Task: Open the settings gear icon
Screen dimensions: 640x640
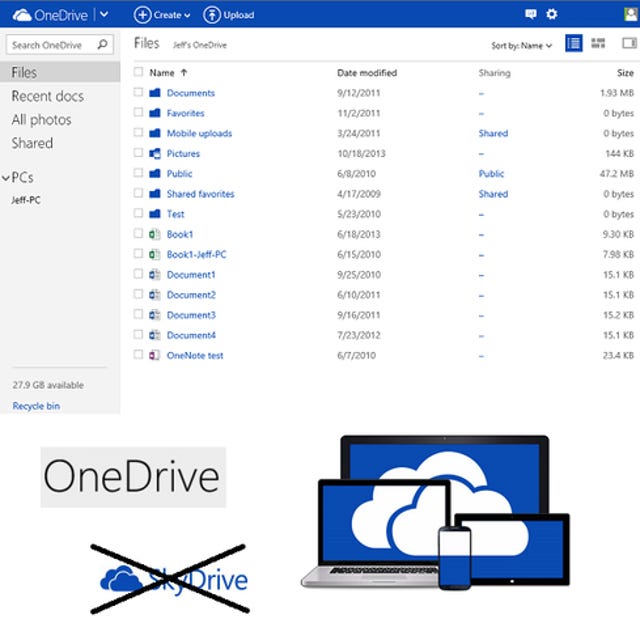Action: tap(551, 14)
